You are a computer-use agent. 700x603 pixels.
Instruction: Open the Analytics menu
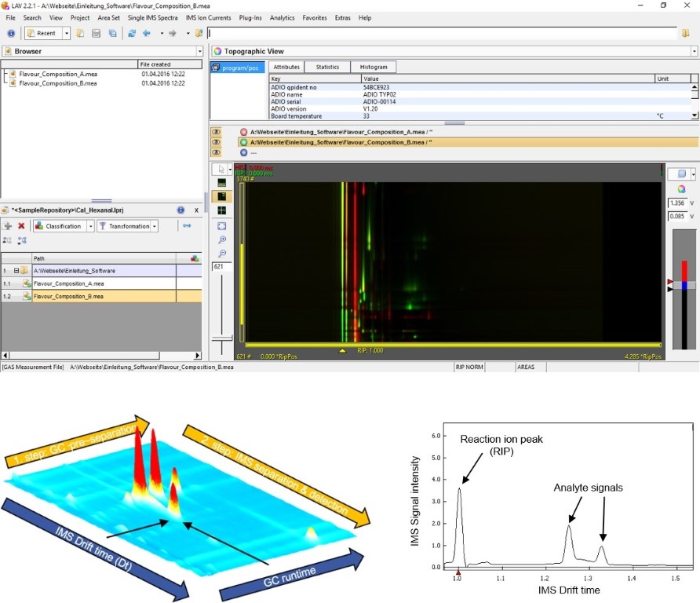click(x=283, y=18)
